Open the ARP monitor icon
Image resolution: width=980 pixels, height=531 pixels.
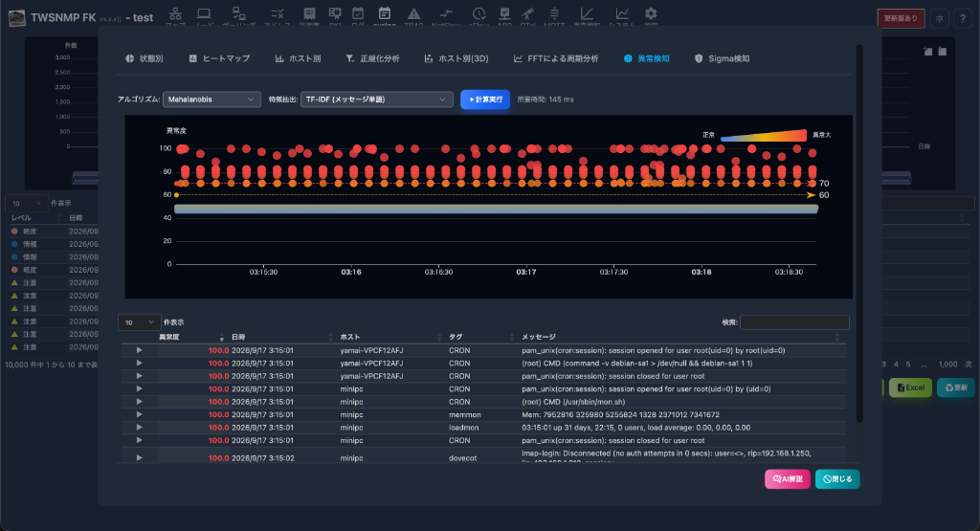505,13
